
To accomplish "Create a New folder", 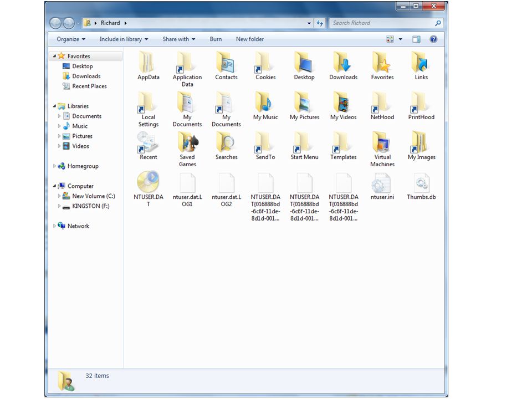I will (x=250, y=39).
